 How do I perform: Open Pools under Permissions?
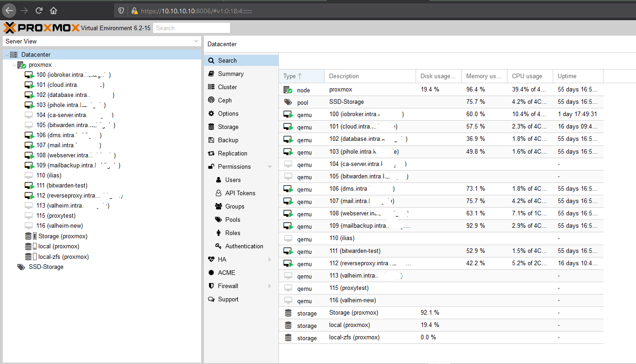(x=241, y=219)
